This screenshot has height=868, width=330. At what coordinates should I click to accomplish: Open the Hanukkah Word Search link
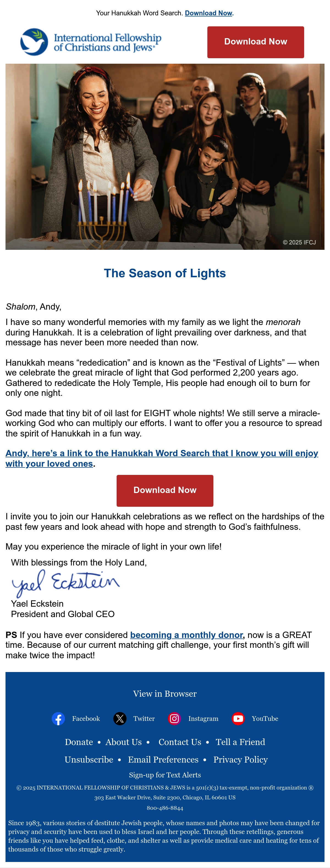(x=162, y=458)
